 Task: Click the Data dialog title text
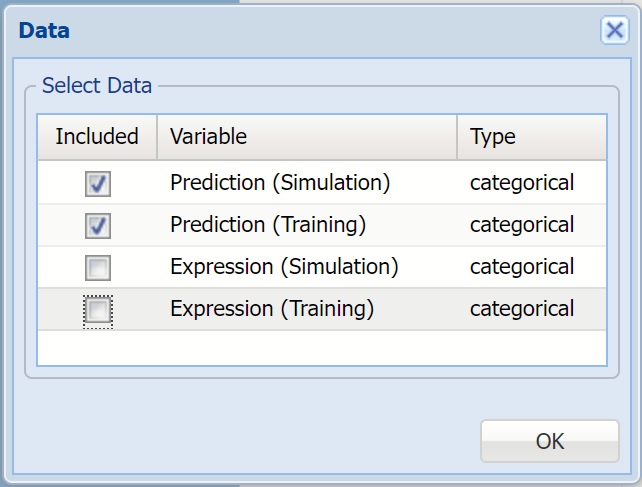click(45, 31)
